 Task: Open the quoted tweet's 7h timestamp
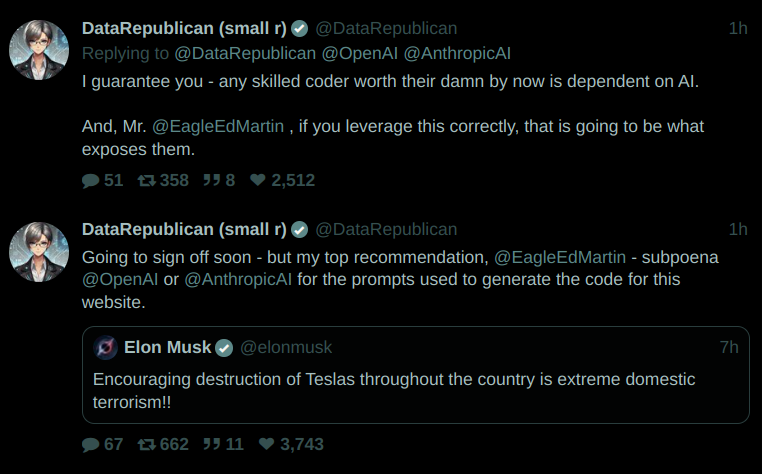[729, 347]
